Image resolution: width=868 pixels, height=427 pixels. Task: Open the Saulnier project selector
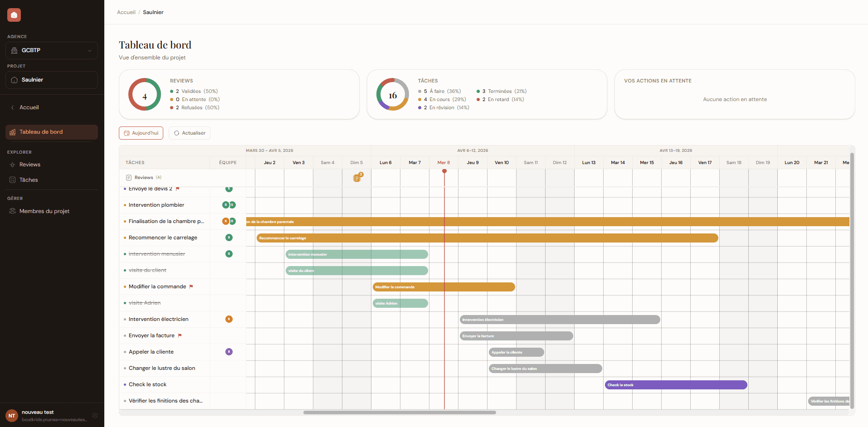tap(52, 80)
